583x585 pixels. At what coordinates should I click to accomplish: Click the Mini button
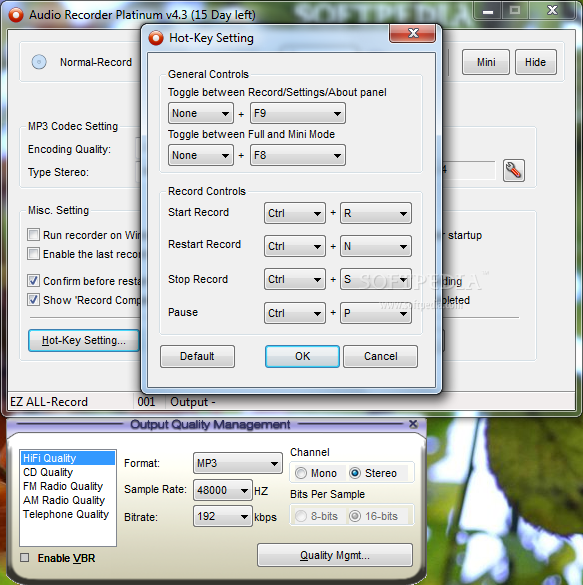point(486,62)
